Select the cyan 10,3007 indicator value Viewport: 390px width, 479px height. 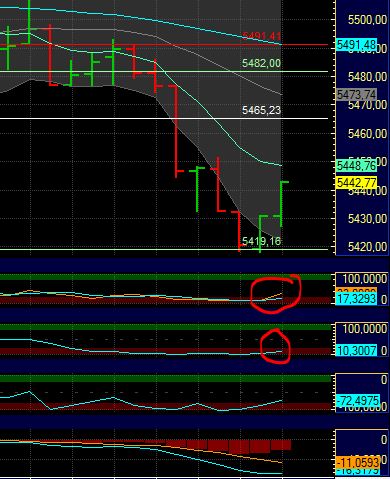coord(356,350)
